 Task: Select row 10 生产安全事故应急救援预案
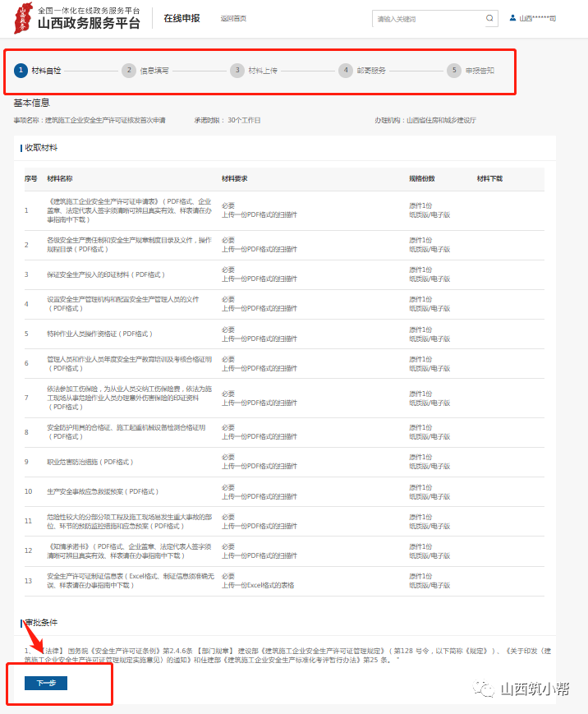tap(103, 491)
